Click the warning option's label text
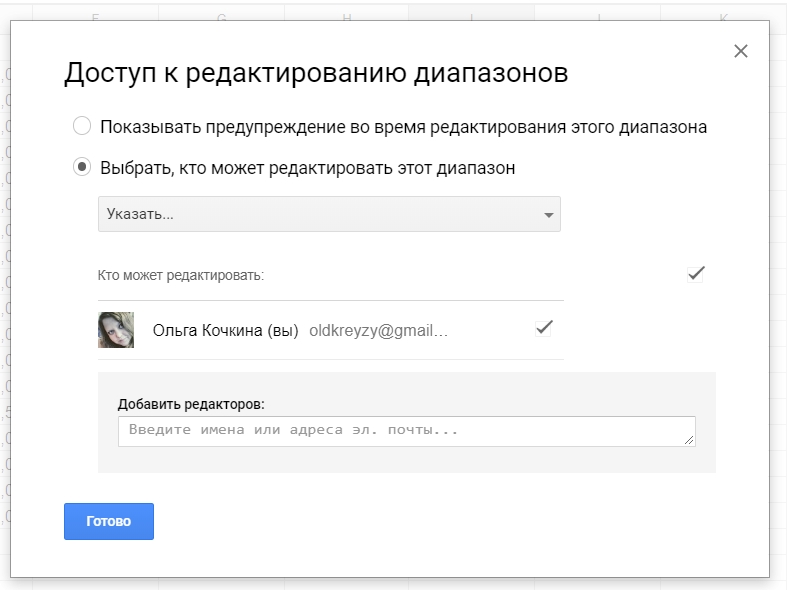Viewport: 787px width, 590px height. click(403, 127)
